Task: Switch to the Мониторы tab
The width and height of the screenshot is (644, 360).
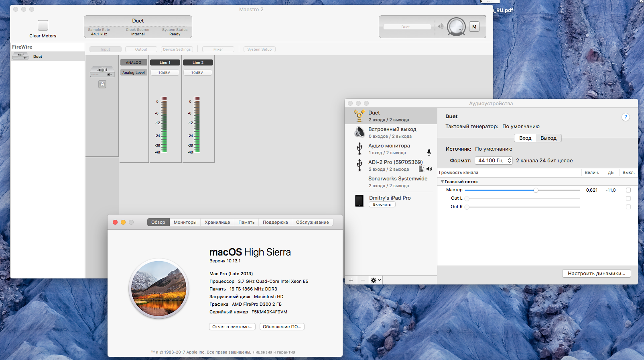Action: (x=185, y=222)
